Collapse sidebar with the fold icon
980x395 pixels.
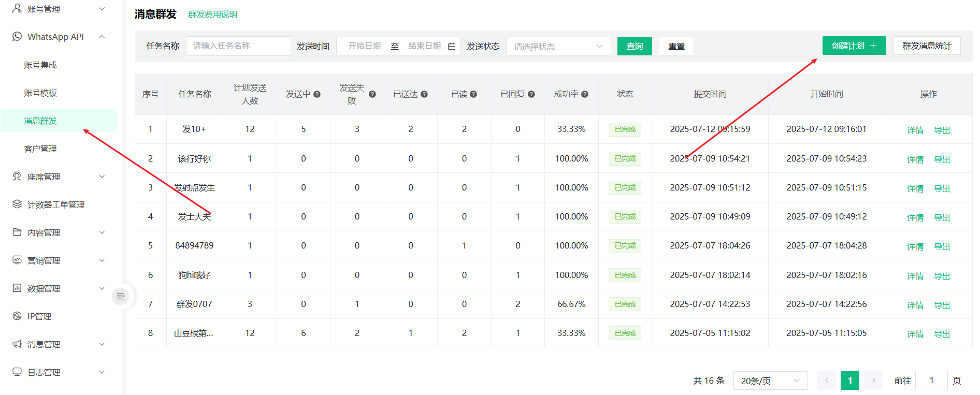coord(121,296)
